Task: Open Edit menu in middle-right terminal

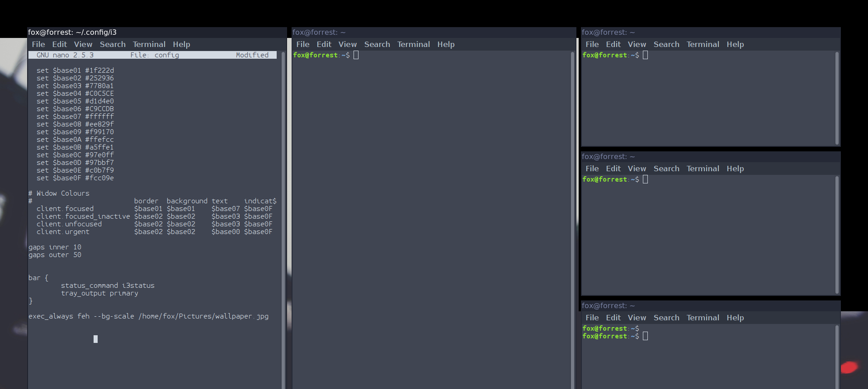Action: [613, 169]
